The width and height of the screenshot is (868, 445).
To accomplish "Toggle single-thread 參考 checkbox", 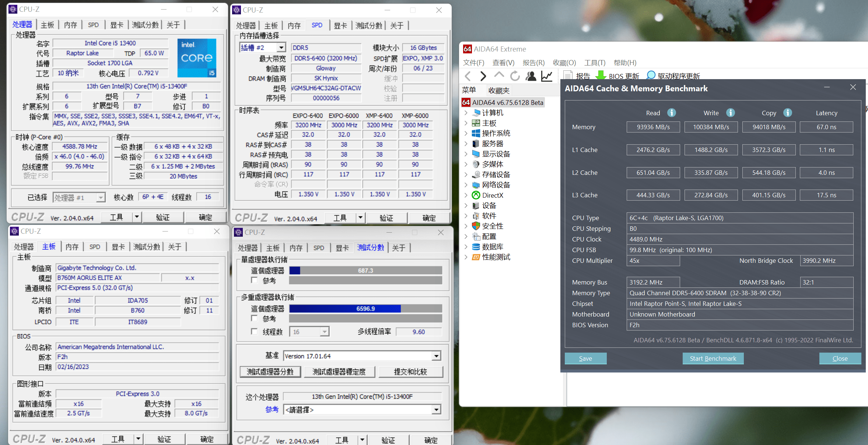I will pos(254,280).
